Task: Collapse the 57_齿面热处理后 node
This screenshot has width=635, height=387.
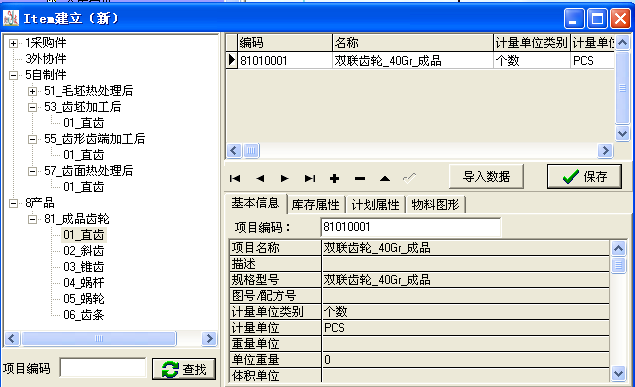Action: tap(32, 171)
